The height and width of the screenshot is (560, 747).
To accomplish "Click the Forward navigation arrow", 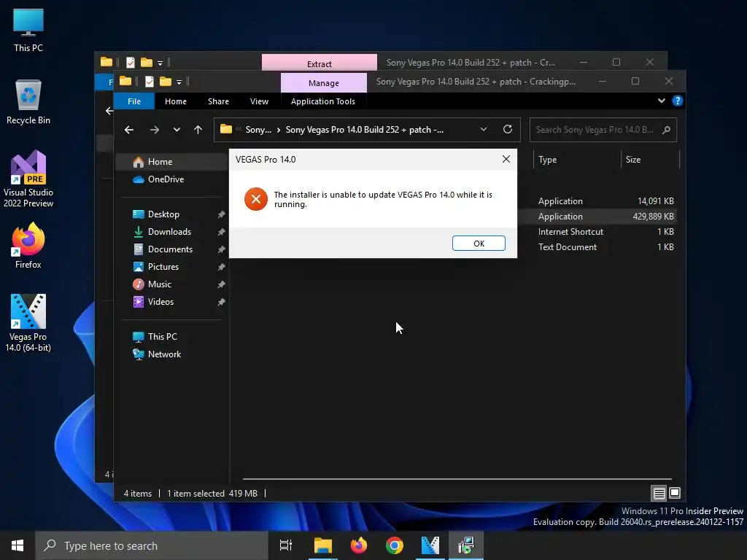I will 155,130.
